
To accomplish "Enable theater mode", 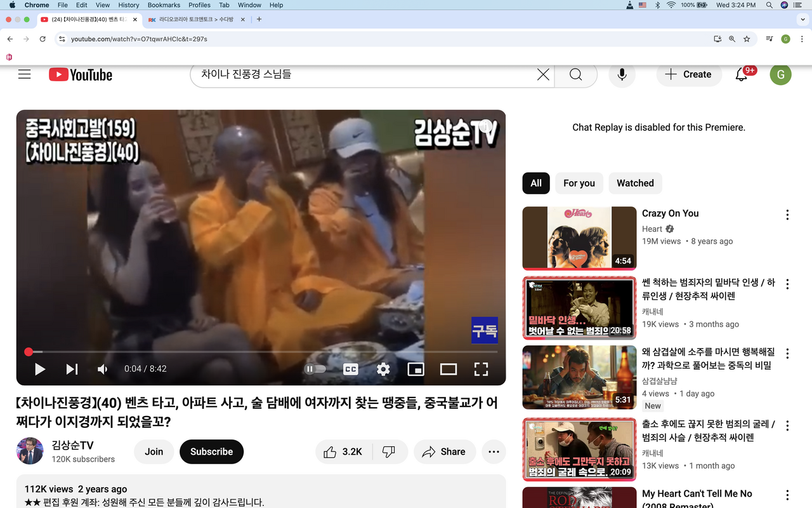I will point(449,369).
